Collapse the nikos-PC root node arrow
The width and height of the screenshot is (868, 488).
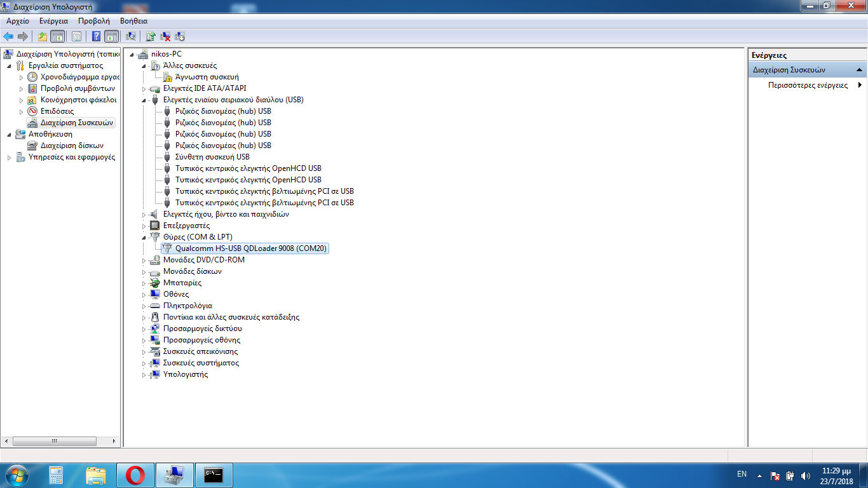point(132,54)
